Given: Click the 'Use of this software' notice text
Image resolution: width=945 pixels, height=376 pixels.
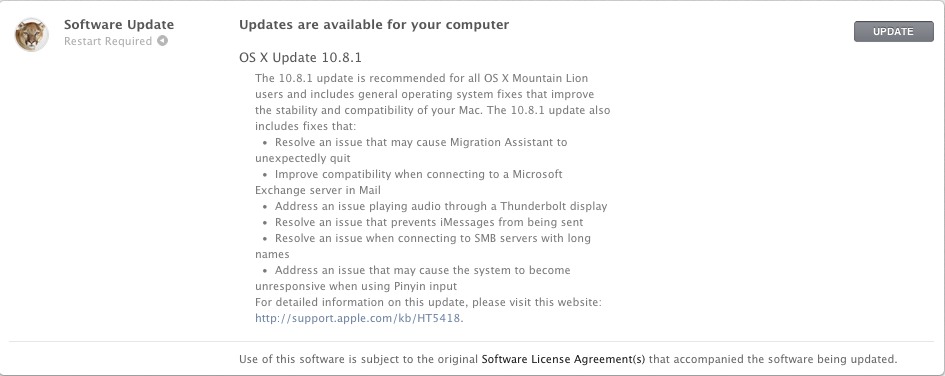Looking at the screenshot, I should (568, 359).
